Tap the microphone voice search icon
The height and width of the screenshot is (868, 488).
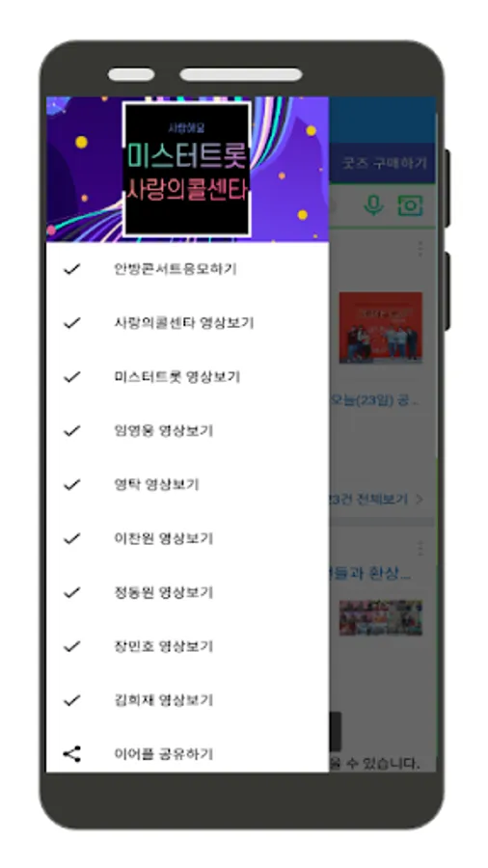point(373,205)
